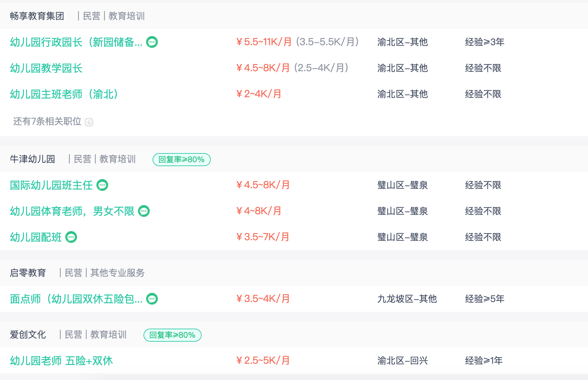Screen dimensions: 588x380
Task: Open 幼儿园主班老师（渝北）job link
Action: tap(64, 94)
